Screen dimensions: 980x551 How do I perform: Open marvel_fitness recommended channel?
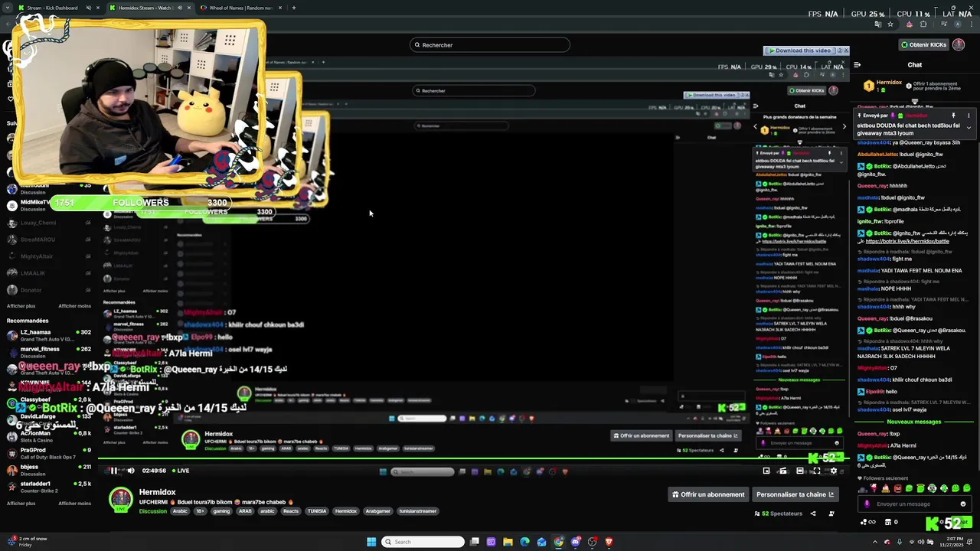pyautogui.click(x=49, y=352)
